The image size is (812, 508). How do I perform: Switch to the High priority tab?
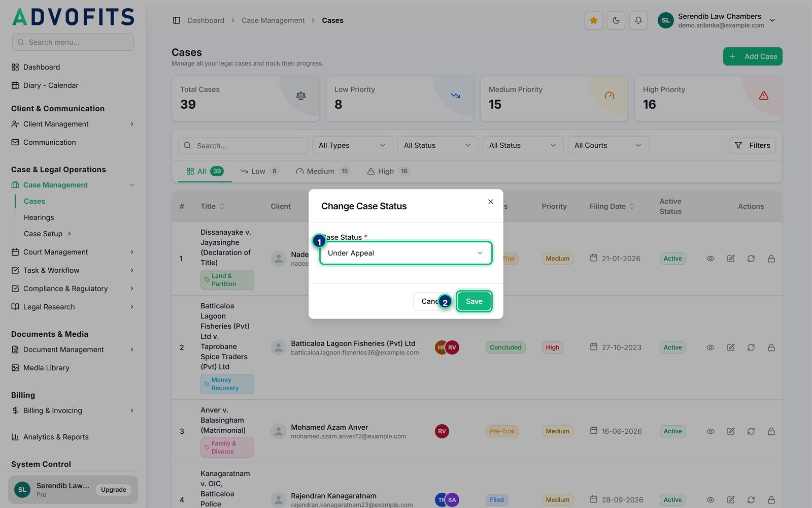point(388,171)
